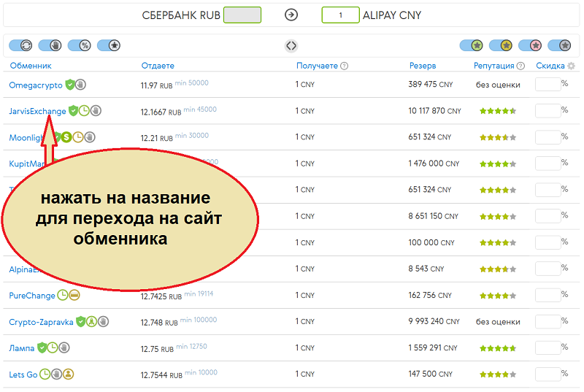Click the clock icon on Moonlight row

point(78,137)
